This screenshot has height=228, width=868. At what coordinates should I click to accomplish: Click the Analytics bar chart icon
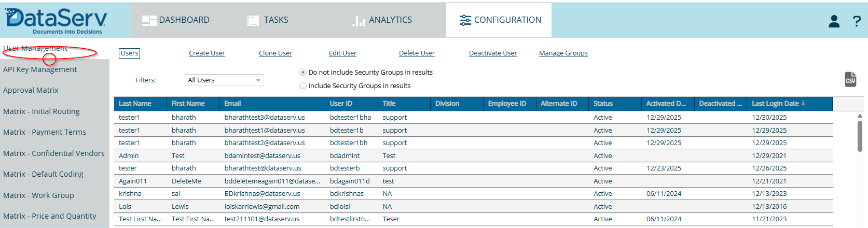359,21
